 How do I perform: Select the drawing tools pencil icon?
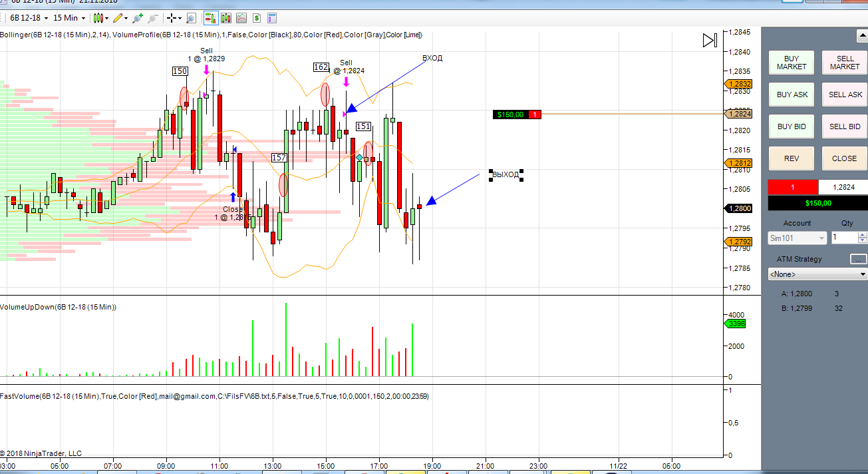118,18
